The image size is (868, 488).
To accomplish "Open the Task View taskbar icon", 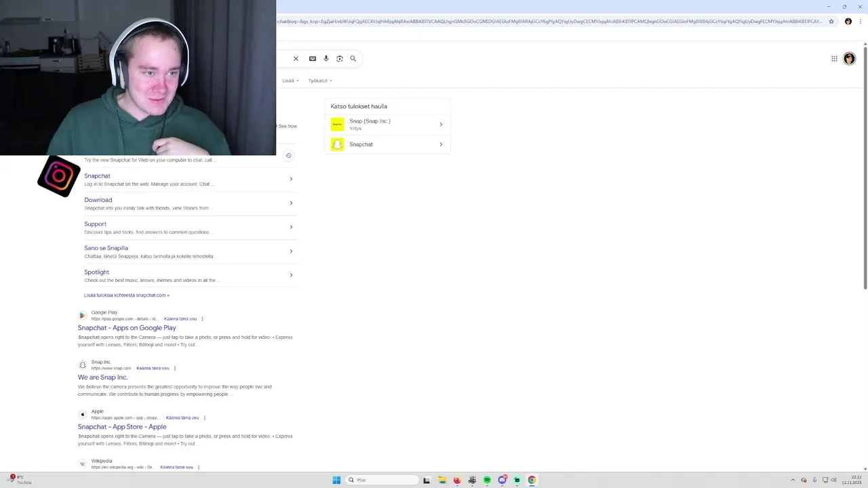I will click(x=427, y=480).
